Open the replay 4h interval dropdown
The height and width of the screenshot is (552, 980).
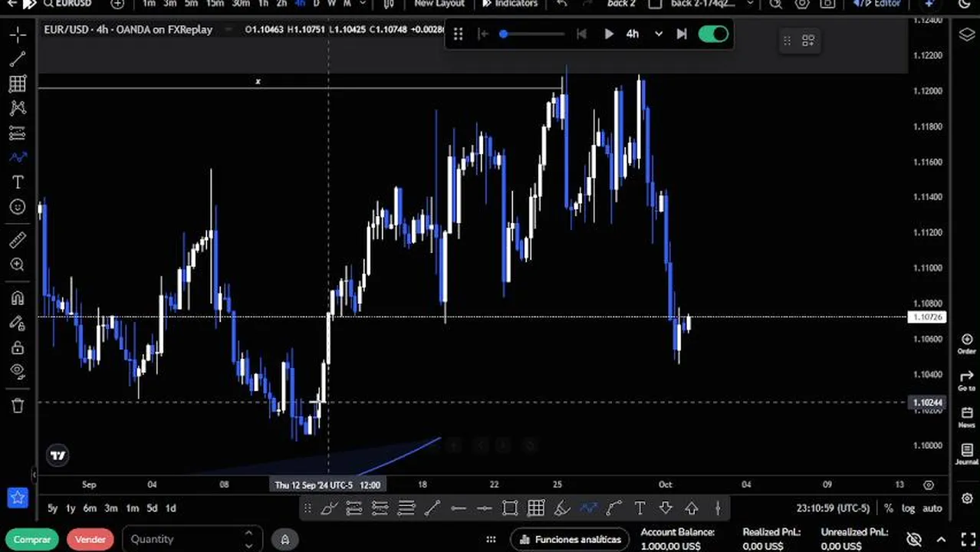(x=643, y=34)
